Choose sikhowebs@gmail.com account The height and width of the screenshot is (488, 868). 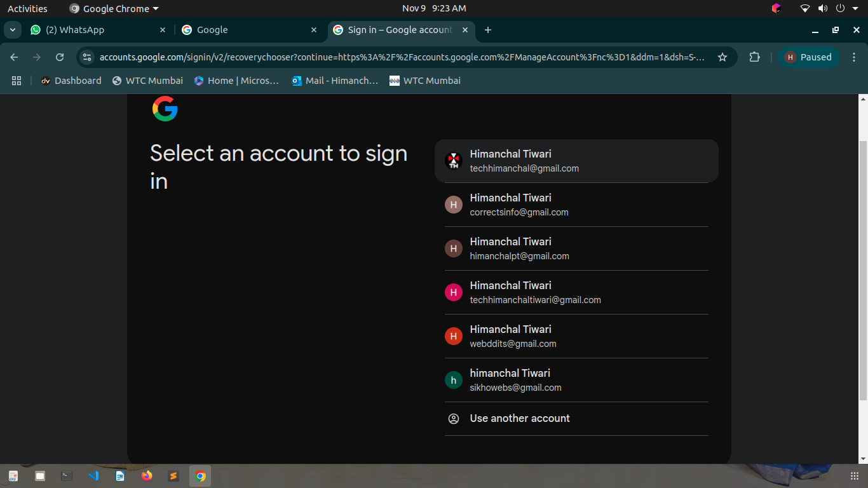tap(576, 380)
